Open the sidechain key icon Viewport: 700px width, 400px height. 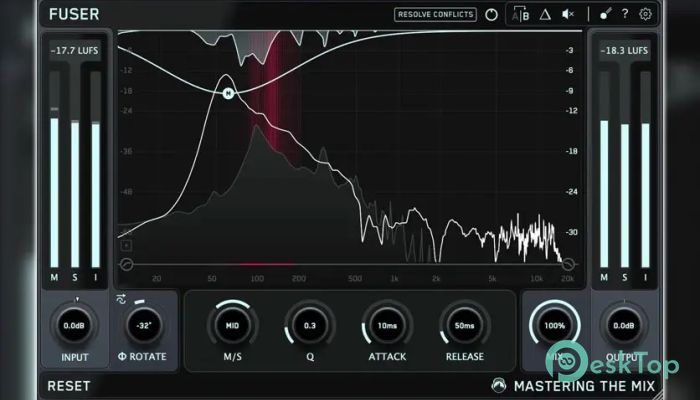click(x=605, y=14)
